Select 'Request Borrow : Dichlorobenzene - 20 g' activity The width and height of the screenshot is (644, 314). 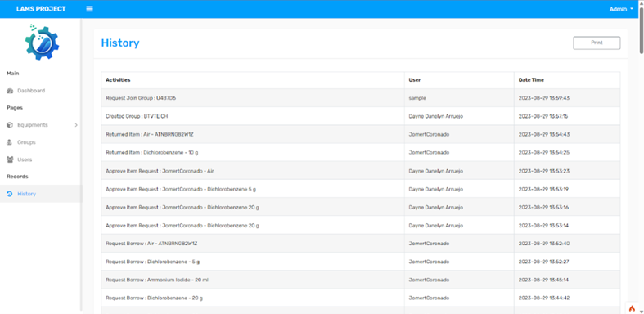click(154, 298)
